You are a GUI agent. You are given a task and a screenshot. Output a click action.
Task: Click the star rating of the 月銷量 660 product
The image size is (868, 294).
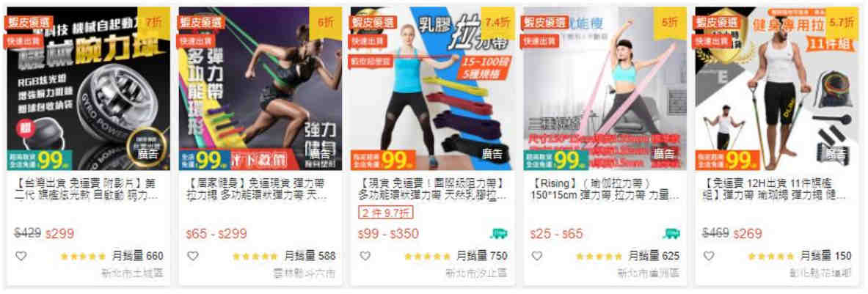coord(82,257)
